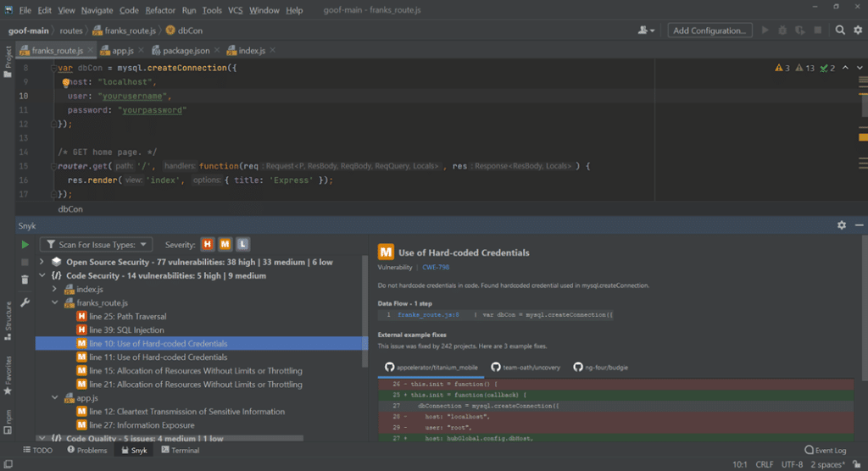
Task: Open Snyk panel gear options
Action: coord(841,225)
